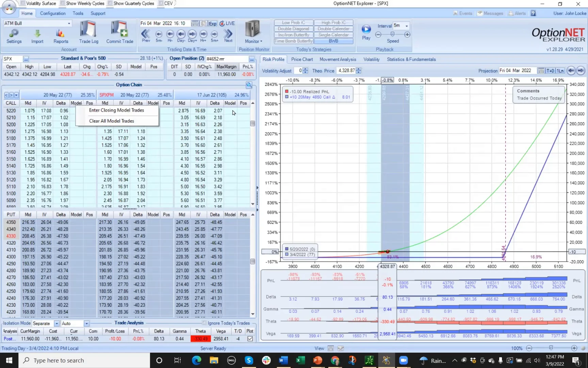The height and width of the screenshot is (368, 588).
Task: Open the Reports icon
Action: click(61, 36)
